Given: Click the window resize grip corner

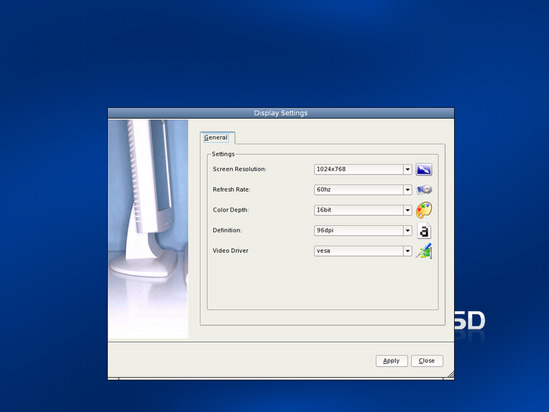Looking at the screenshot, I should 451,375.
